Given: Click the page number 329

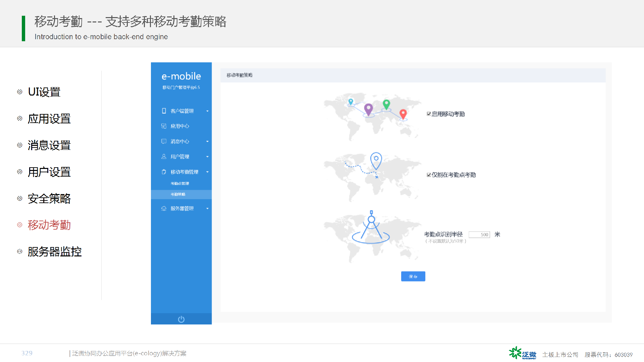Looking at the screenshot, I should pyautogui.click(x=27, y=353).
